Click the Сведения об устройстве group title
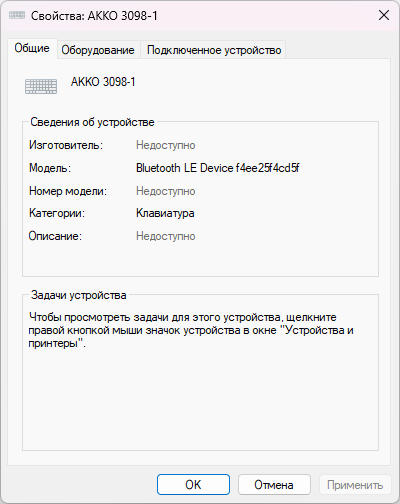This screenshot has width=400, height=504. tap(92, 122)
